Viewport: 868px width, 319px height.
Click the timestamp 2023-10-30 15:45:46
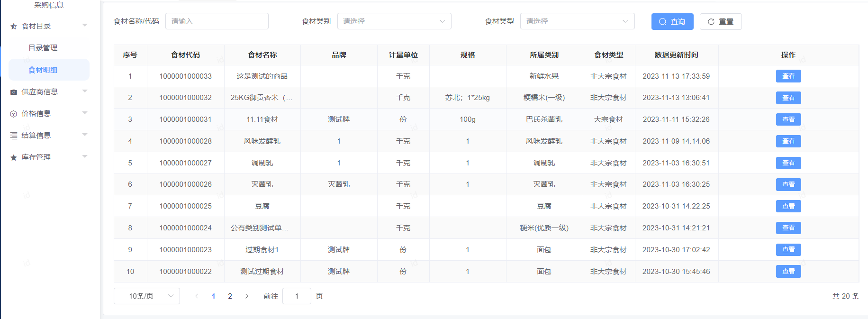tap(677, 272)
